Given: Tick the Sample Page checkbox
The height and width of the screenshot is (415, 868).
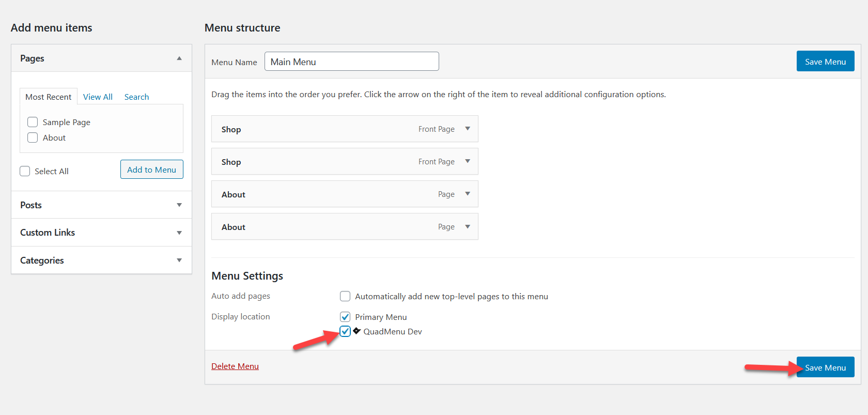Looking at the screenshot, I should [x=33, y=122].
